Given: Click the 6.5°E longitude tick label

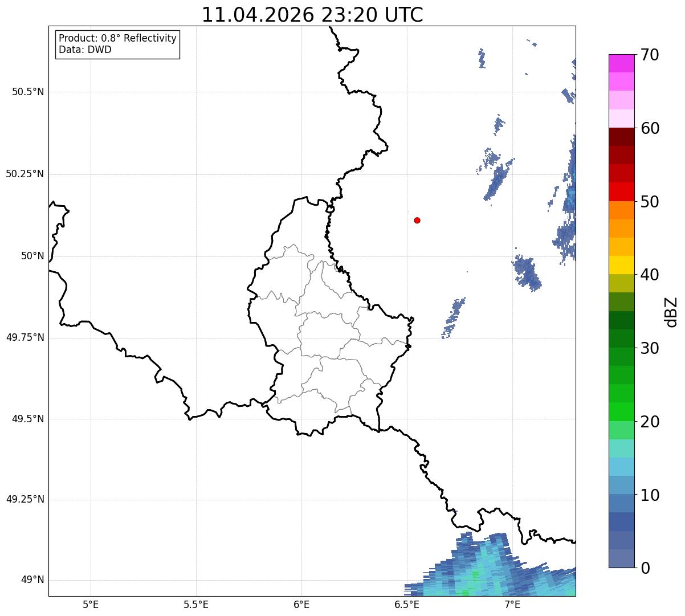Looking at the screenshot, I should point(407,605).
